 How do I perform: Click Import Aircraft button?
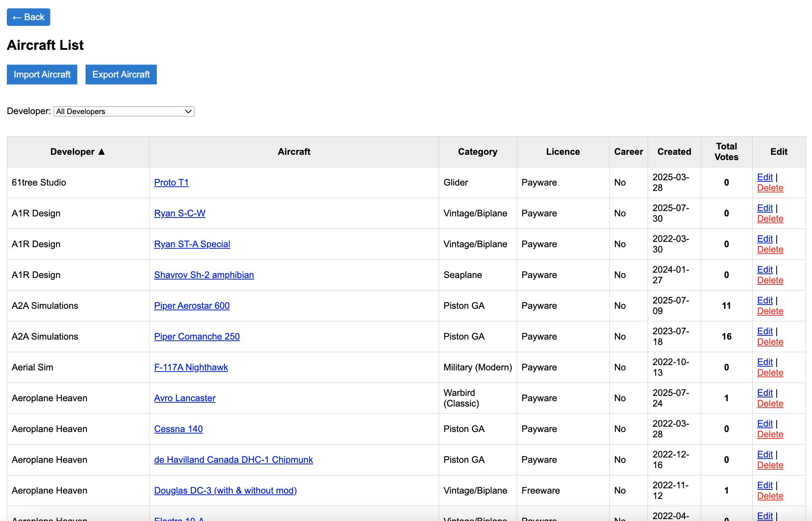point(42,75)
